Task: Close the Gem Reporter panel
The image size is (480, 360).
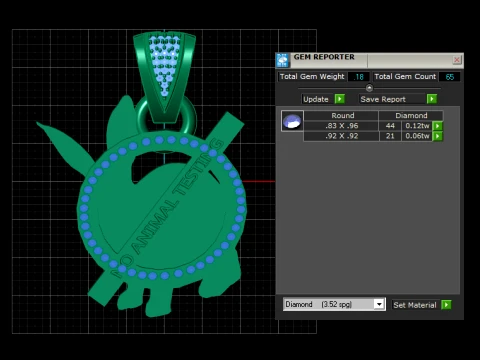Action: [457, 60]
